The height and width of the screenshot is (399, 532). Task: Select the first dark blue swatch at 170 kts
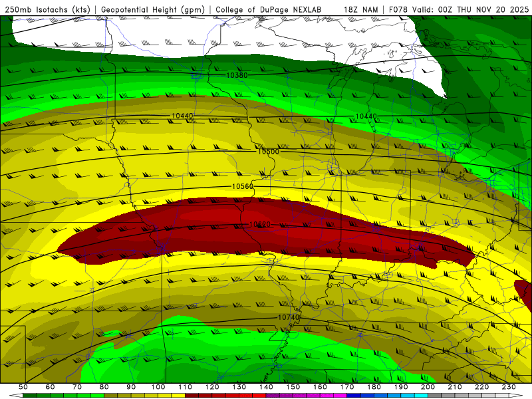tap(354, 396)
